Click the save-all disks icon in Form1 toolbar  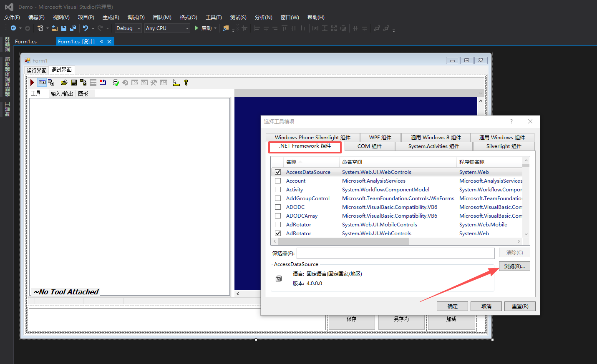pyautogui.click(x=83, y=83)
